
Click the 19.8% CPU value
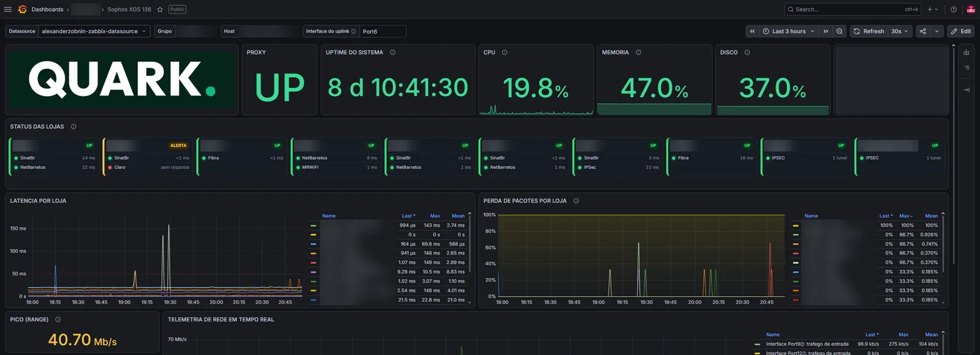(x=535, y=89)
